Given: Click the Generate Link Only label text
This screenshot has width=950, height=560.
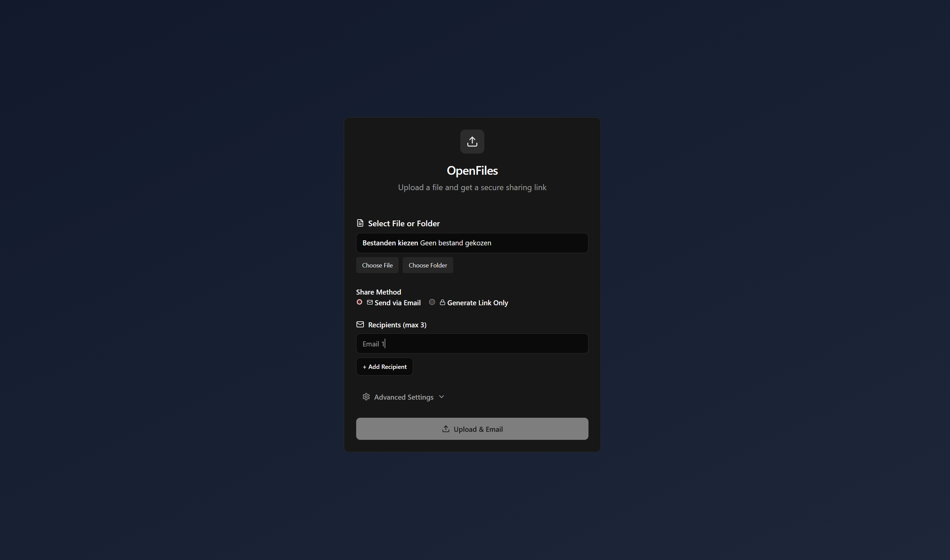Looking at the screenshot, I should (477, 303).
